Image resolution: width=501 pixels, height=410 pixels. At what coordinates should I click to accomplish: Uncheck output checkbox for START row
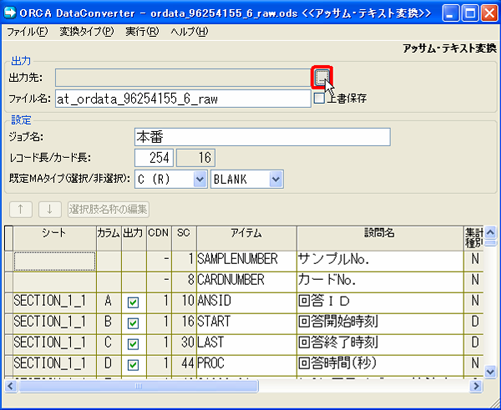(x=133, y=323)
